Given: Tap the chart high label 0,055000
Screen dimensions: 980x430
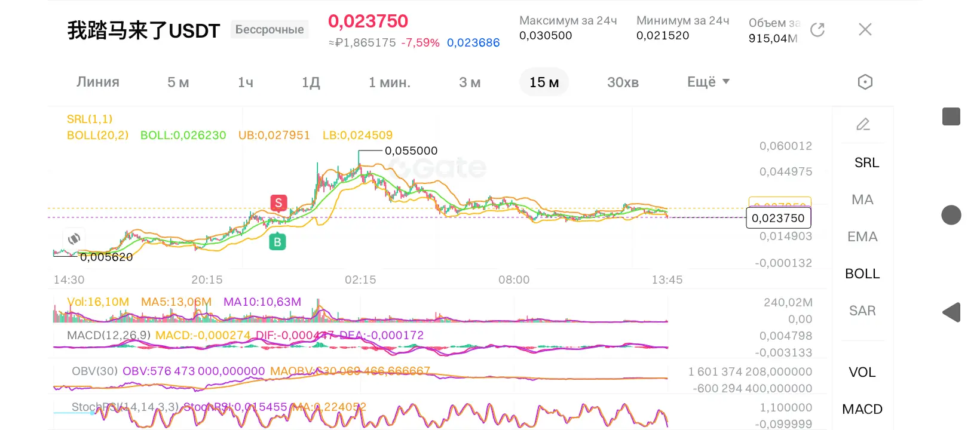Looking at the screenshot, I should (x=411, y=150).
